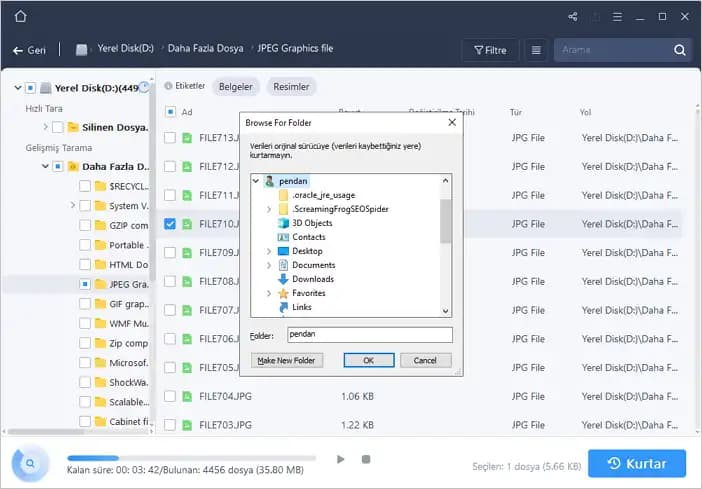
Task: Check the FILE713.JPG checkbox
Action: [x=170, y=138]
